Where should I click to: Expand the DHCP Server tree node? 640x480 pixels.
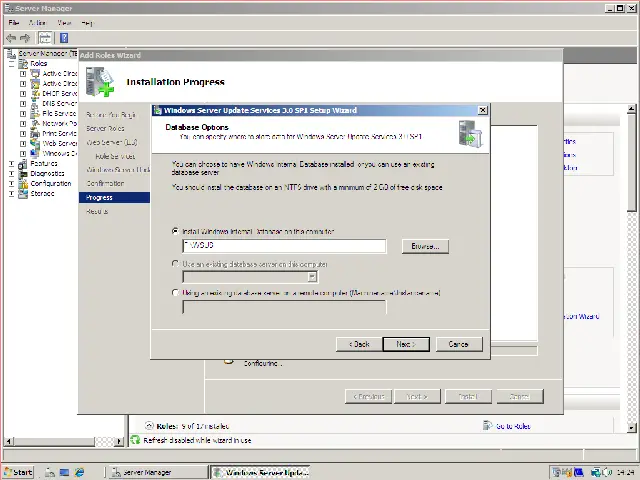[23, 93]
